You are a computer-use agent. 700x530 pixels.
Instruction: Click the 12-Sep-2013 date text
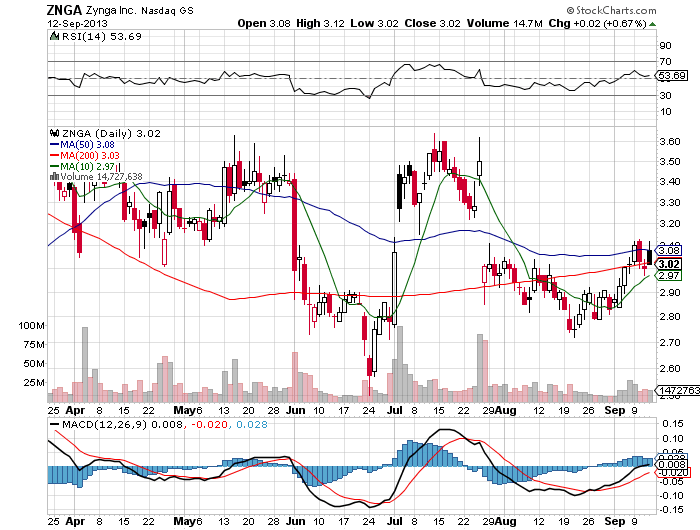click(x=77, y=23)
